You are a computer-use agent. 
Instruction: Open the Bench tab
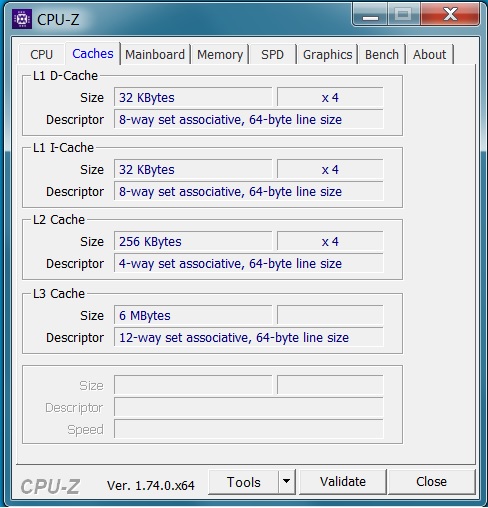[382, 54]
